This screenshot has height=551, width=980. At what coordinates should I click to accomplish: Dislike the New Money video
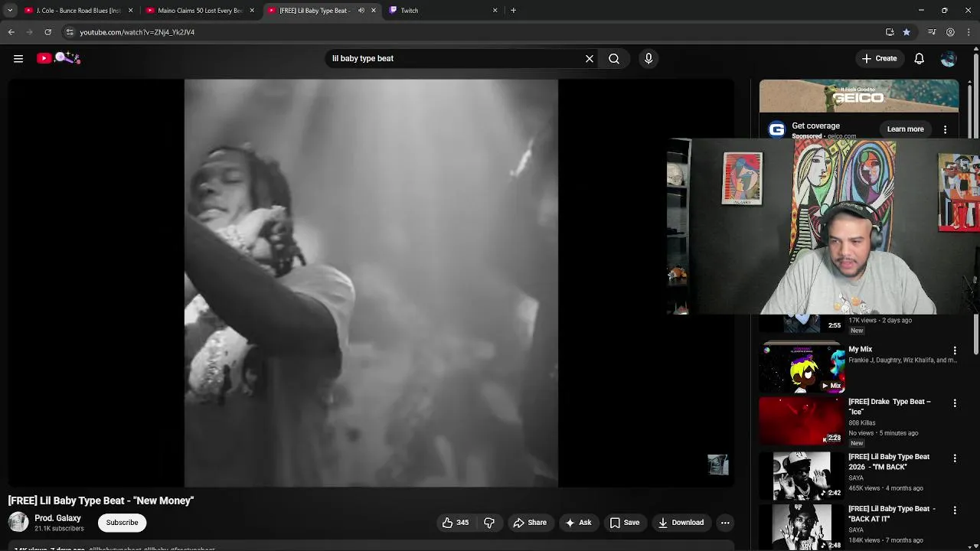pos(489,523)
